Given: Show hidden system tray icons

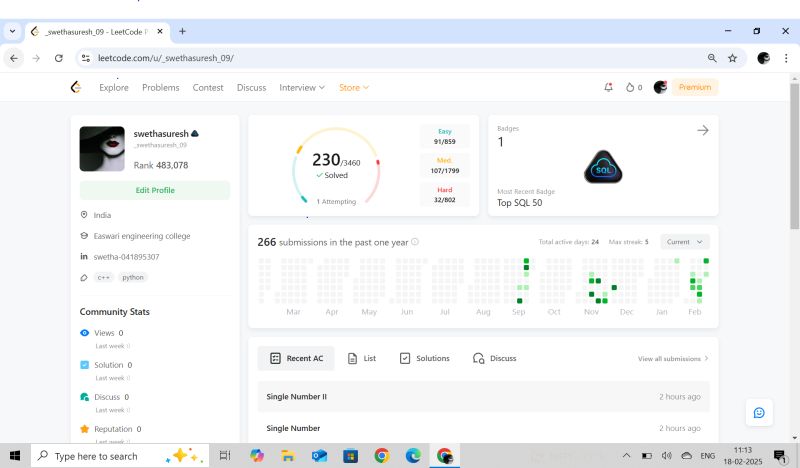Looking at the screenshot, I should coord(627,455).
